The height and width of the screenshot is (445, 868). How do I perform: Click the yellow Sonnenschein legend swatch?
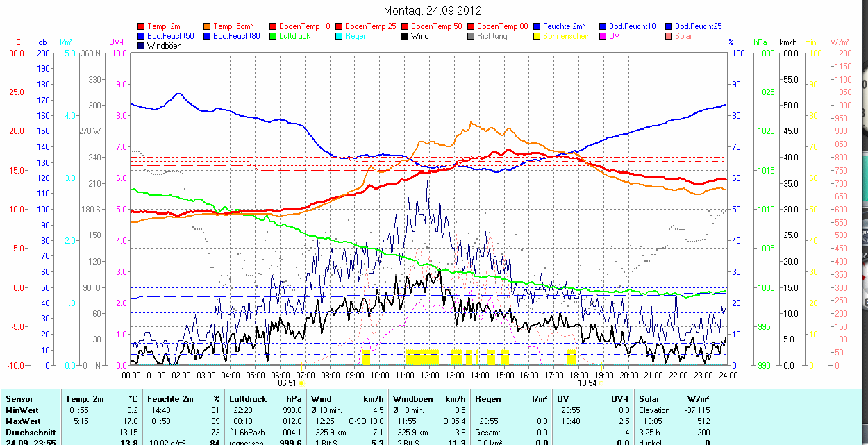point(537,36)
